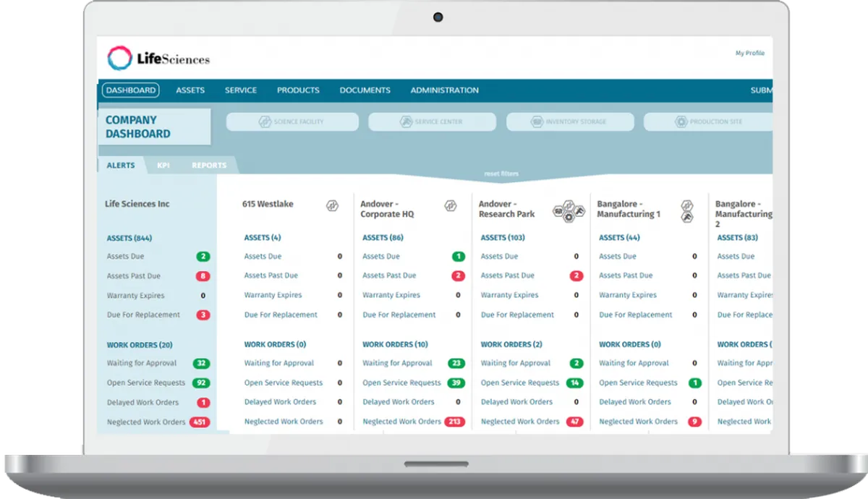This screenshot has width=868, height=499.
Task: Toggle the Inventory Storage filter
Action: pyautogui.click(x=570, y=121)
